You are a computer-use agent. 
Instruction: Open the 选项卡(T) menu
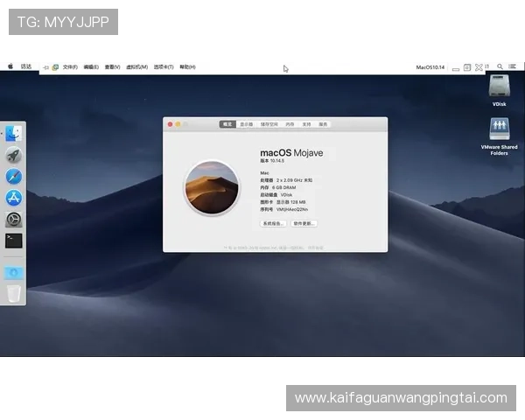pyautogui.click(x=164, y=67)
